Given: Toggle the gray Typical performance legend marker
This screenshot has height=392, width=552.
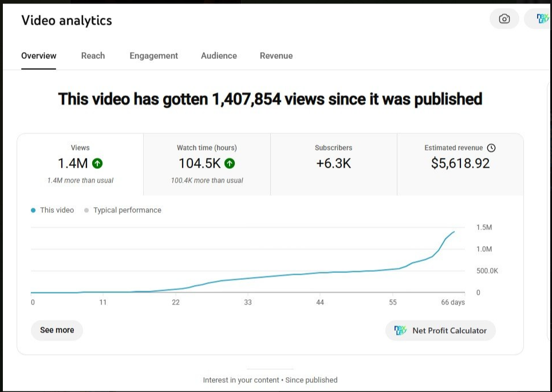Looking at the screenshot, I should pos(86,211).
